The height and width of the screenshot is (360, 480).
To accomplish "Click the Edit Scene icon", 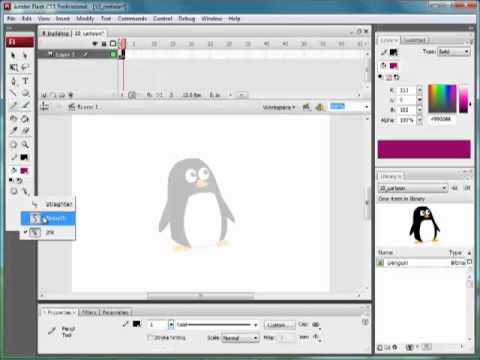I will (x=307, y=107).
